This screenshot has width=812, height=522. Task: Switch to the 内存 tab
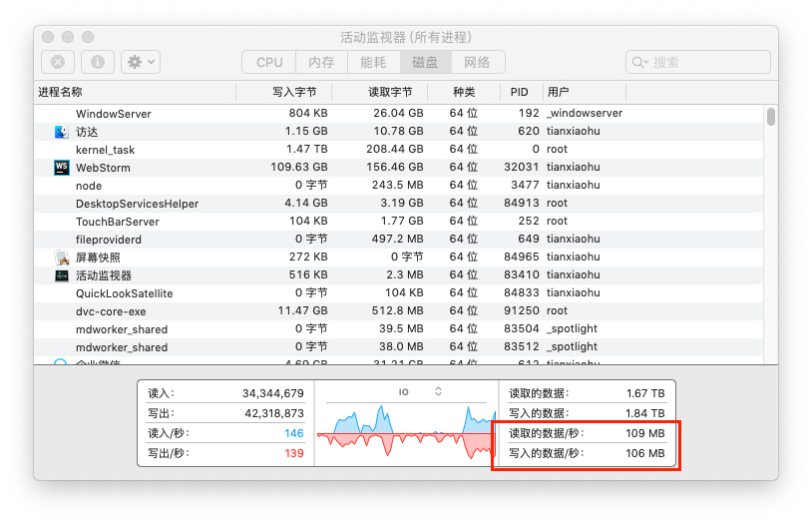pos(321,62)
